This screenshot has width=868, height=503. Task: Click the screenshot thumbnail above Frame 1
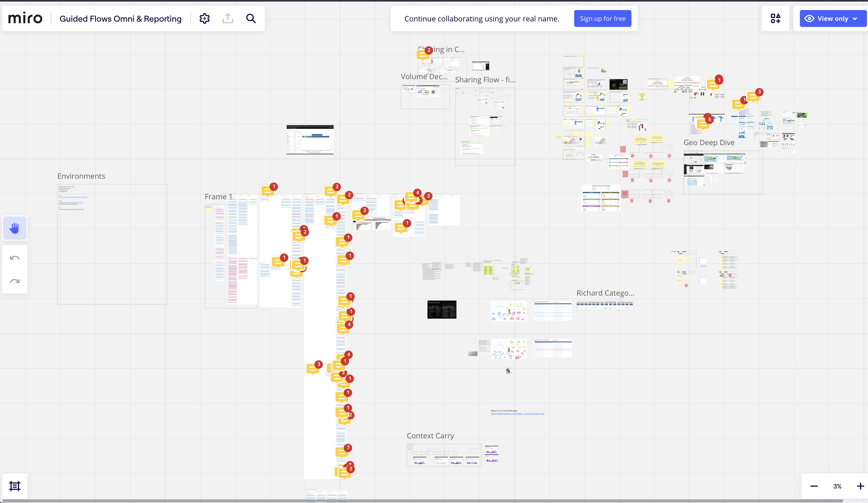(x=310, y=140)
